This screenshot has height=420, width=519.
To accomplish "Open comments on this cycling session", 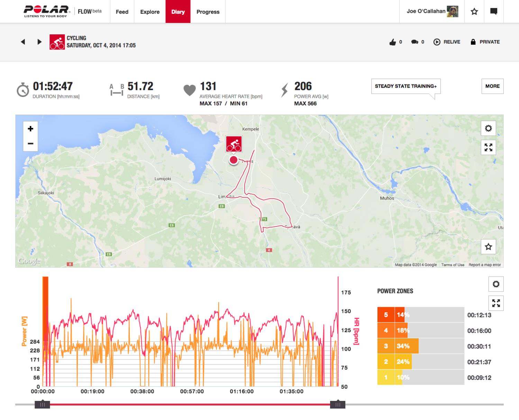I will coord(415,42).
